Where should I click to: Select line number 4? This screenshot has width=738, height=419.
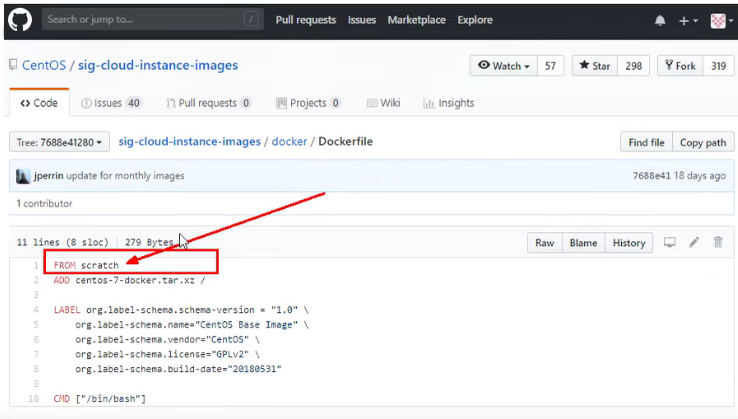pos(36,310)
